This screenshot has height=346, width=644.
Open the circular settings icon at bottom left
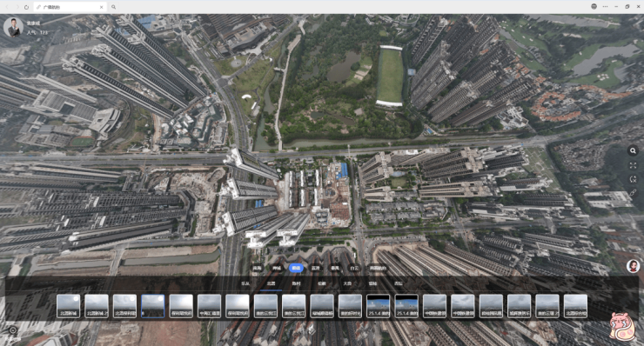(x=13, y=330)
